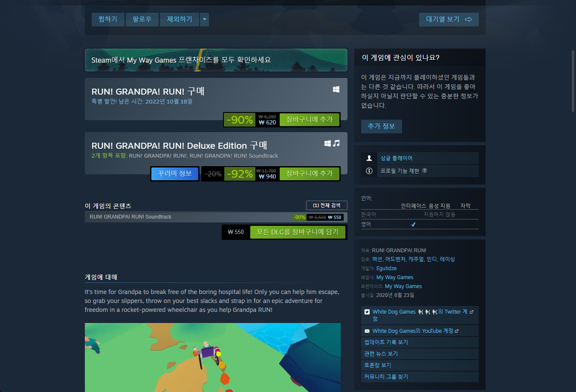The width and height of the screenshot is (576, 392).
Task: Click the Windows icon in RUN! GRANDPA! RUN! purchase box
Action: point(336,89)
